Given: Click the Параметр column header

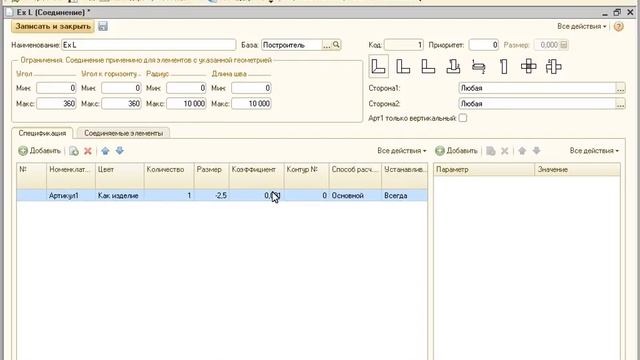Looking at the screenshot, I should pos(484,169).
